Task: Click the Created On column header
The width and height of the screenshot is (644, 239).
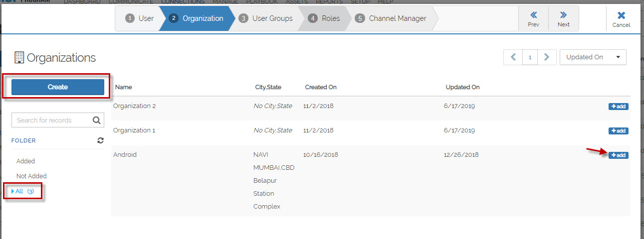Action: pos(321,87)
